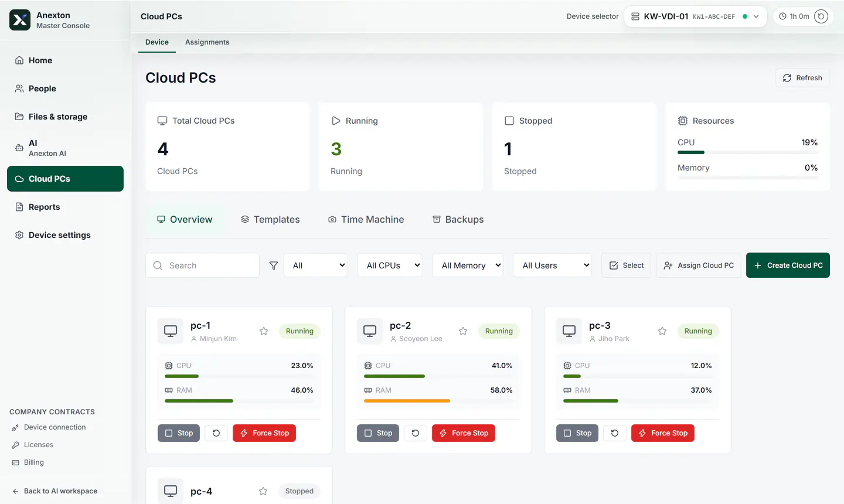Click the pc-3 monitor icon
The width and height of the screenshot is (844, 504).
(x=569, y=331)
